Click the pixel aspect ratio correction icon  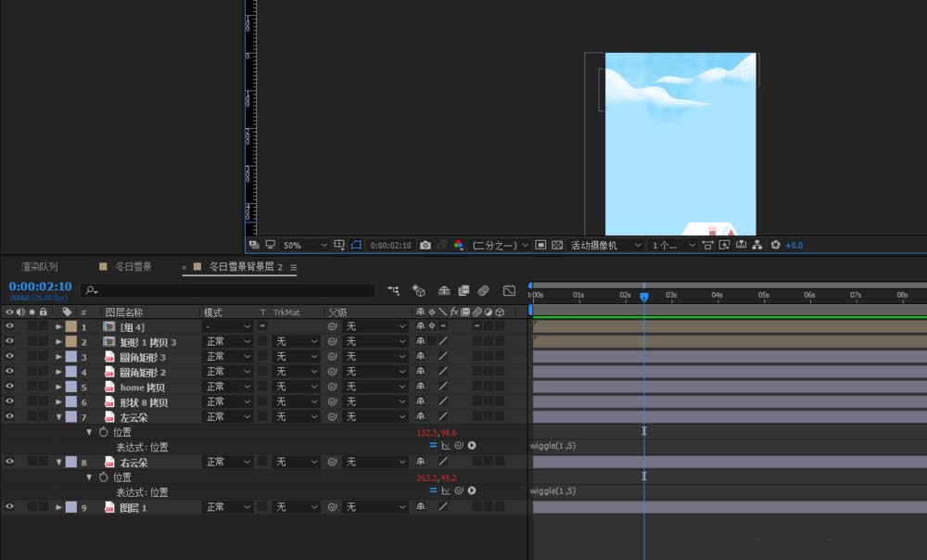707,246
